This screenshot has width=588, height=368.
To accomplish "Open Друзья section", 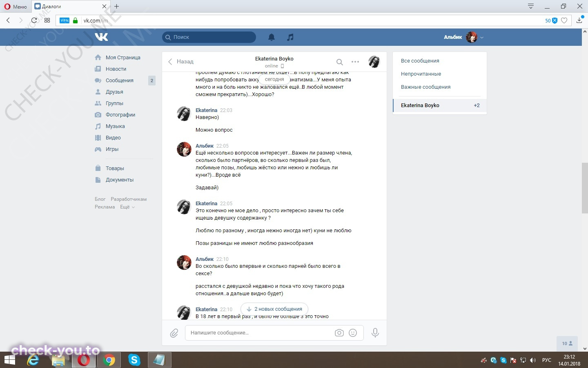I will click(x=114, y=92).
